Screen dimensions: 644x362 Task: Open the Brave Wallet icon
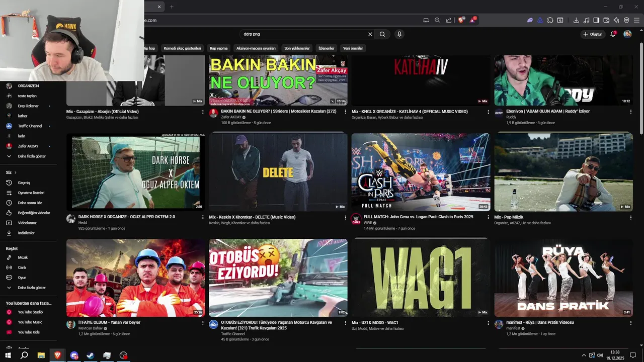pyautogui.click(x=606, y=20)
